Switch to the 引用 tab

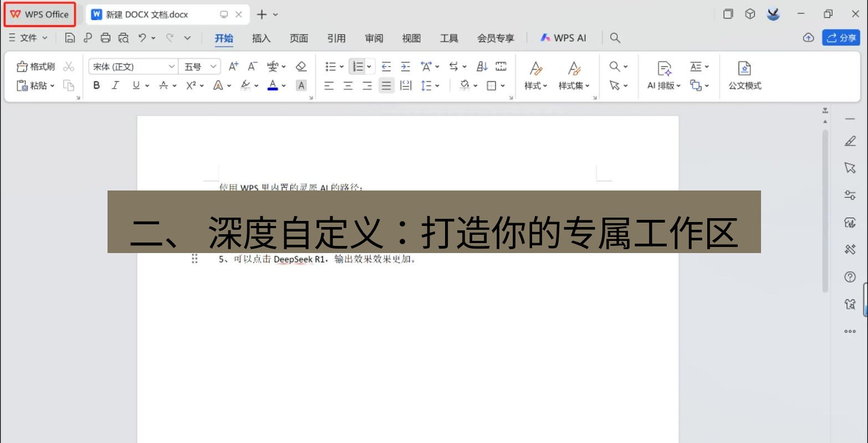pos(336,38)
